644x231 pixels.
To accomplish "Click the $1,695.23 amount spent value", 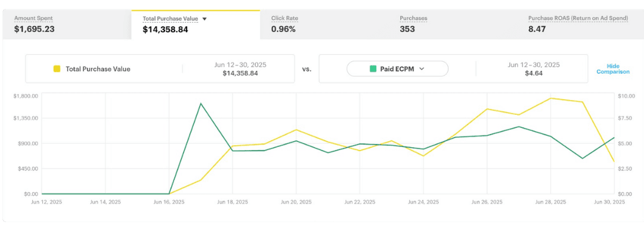I will point(35,29).
